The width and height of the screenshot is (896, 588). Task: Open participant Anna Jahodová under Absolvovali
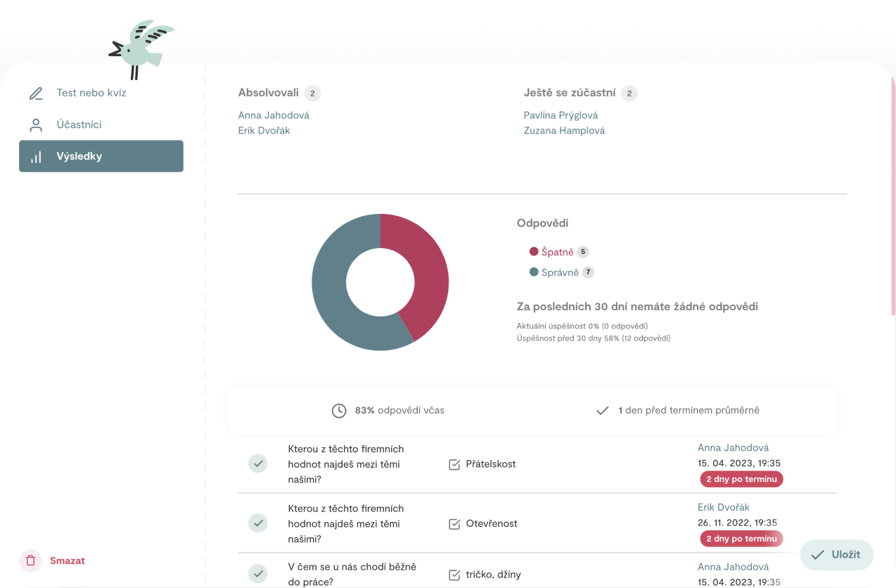coord(274,115)
